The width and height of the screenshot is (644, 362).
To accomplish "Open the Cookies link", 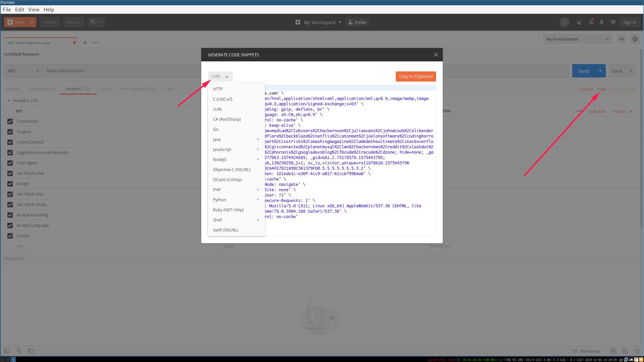I will tap(586, 89).
